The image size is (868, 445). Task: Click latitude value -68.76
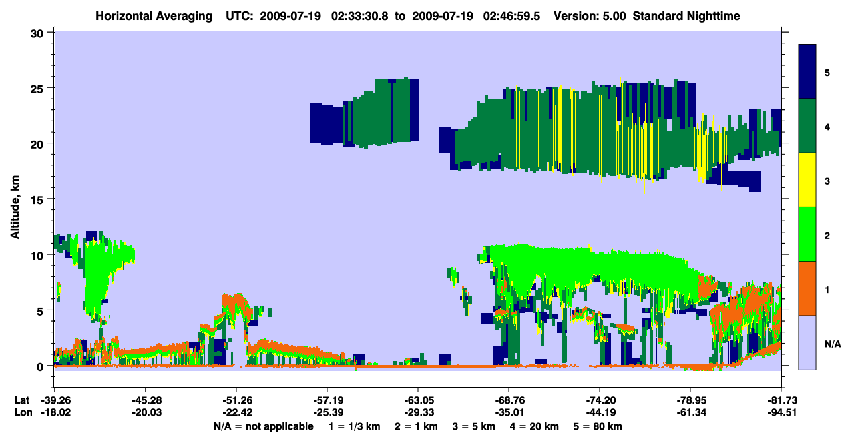pyautogui.click(x=509, y=400)
